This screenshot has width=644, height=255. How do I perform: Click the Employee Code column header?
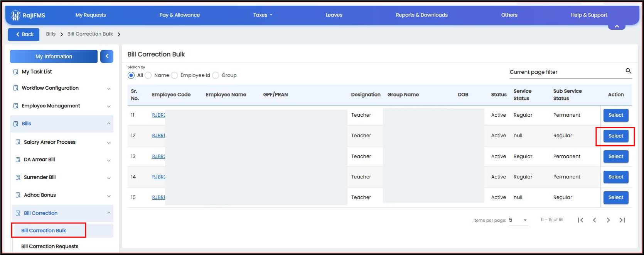click(171, 95)
